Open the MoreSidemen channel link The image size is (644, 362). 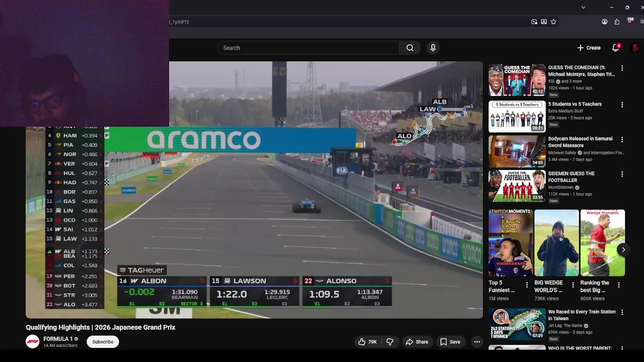(561, 187)
